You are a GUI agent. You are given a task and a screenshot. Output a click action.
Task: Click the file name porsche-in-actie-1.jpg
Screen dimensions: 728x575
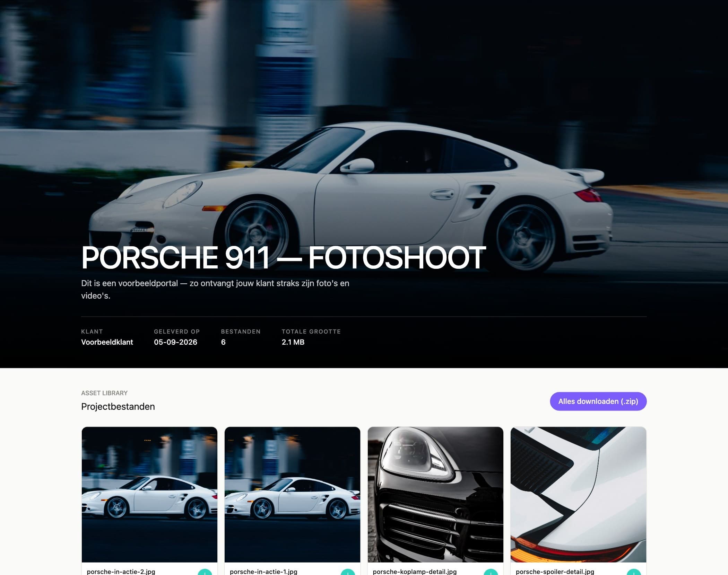pos(263,572)
